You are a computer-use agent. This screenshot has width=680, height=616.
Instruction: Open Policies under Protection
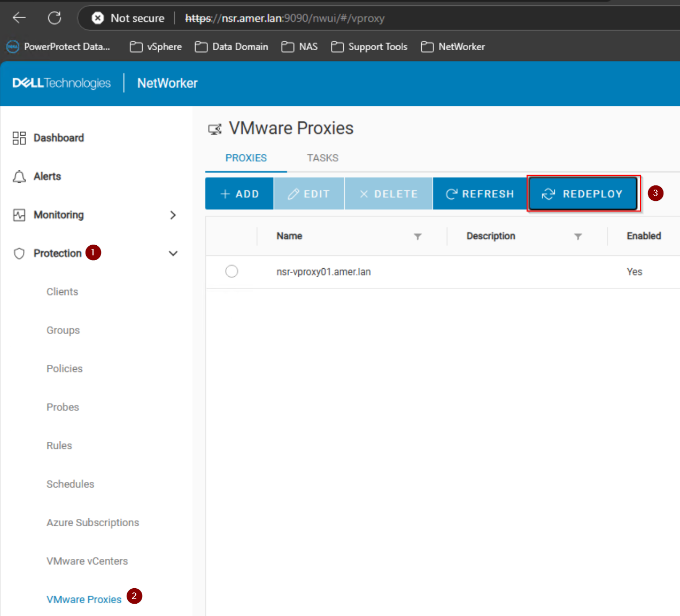65,369
